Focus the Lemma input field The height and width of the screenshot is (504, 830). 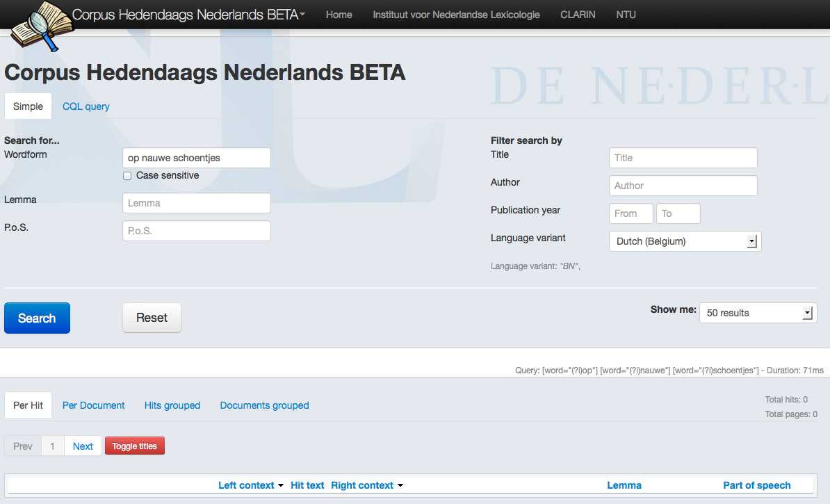point(197,203)
